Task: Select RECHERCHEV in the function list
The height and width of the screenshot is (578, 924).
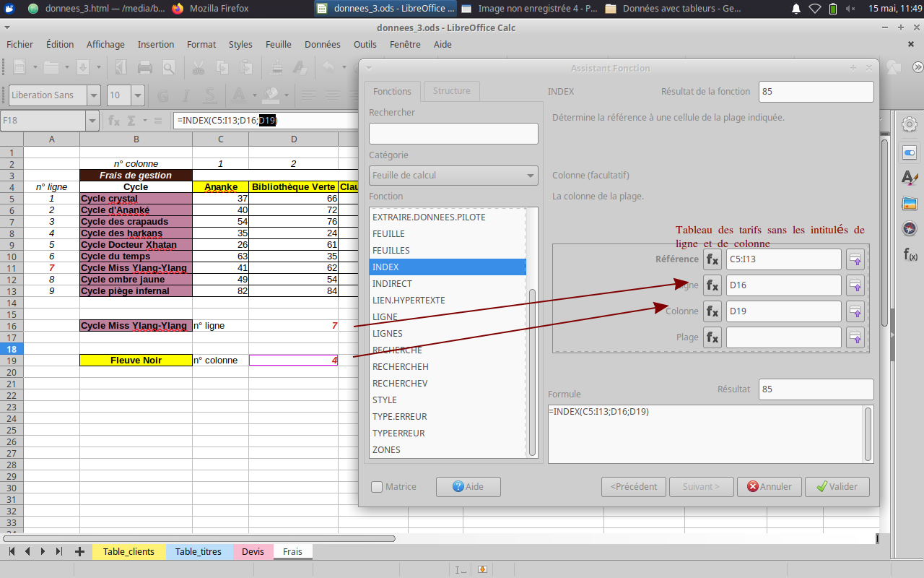Action: (400, 384)
